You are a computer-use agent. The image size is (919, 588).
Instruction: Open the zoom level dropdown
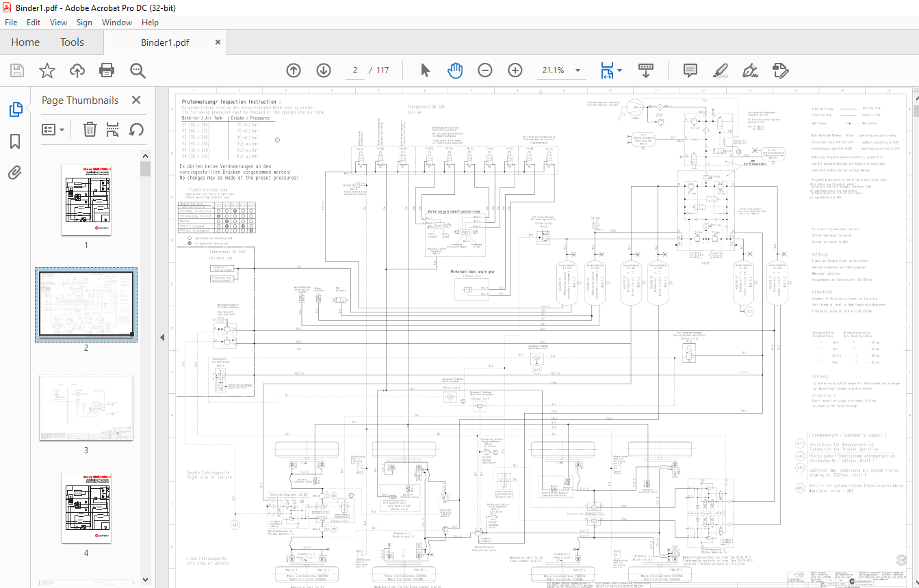click(x=578, y=70)
